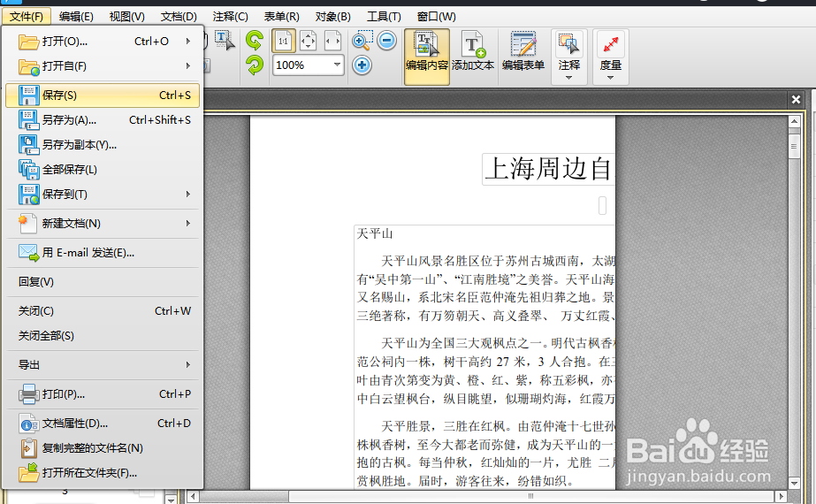Click the horizontal scrollbar thumb
This screenshot has width=816, height=504.
pyautogui.click(x=531, y=496)
